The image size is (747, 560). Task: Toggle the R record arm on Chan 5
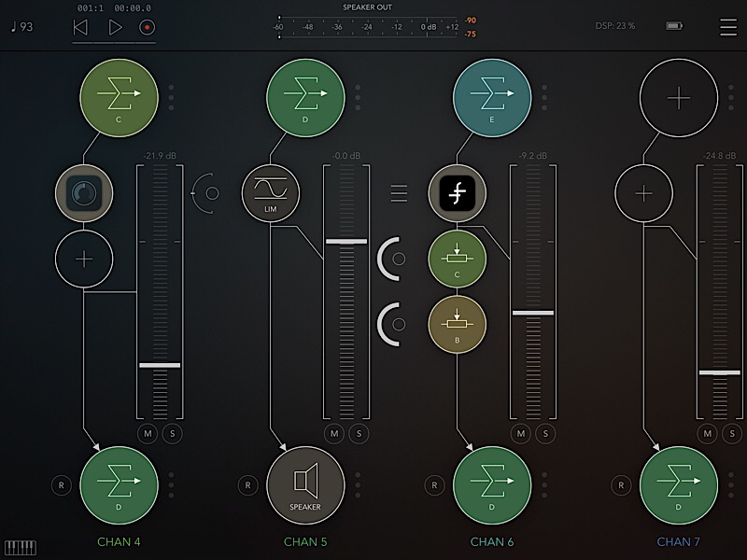coord(247,485)
